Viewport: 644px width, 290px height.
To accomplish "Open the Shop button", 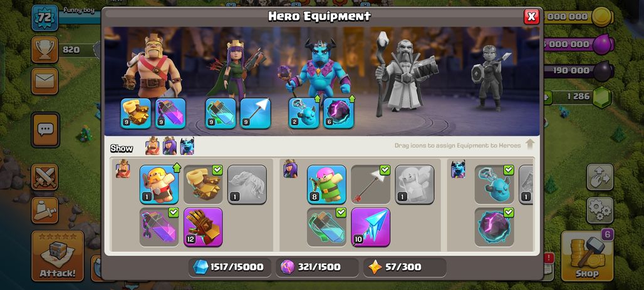I will 587,256.
